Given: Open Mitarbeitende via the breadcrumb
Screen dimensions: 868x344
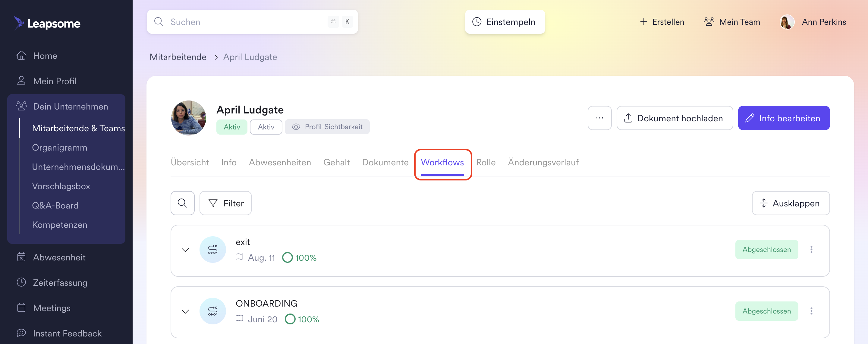Looking at the screenshot, I should point(178,57).
